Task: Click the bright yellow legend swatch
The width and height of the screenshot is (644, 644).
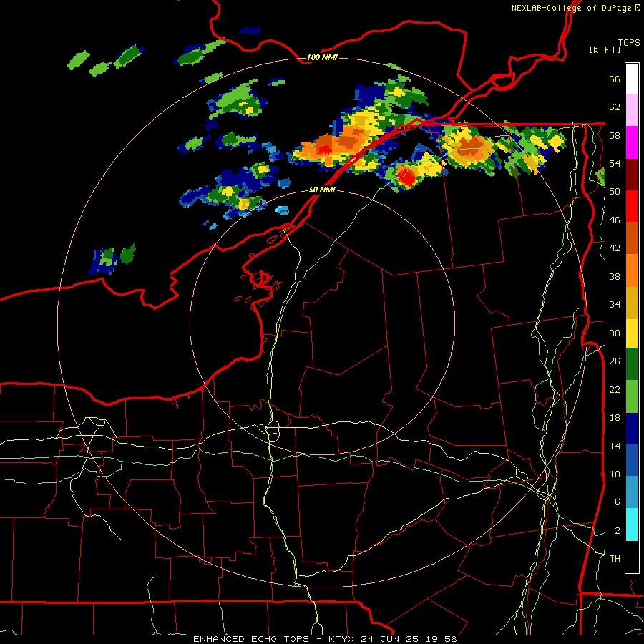Action: pyautogui.click(x=632, y=333)
